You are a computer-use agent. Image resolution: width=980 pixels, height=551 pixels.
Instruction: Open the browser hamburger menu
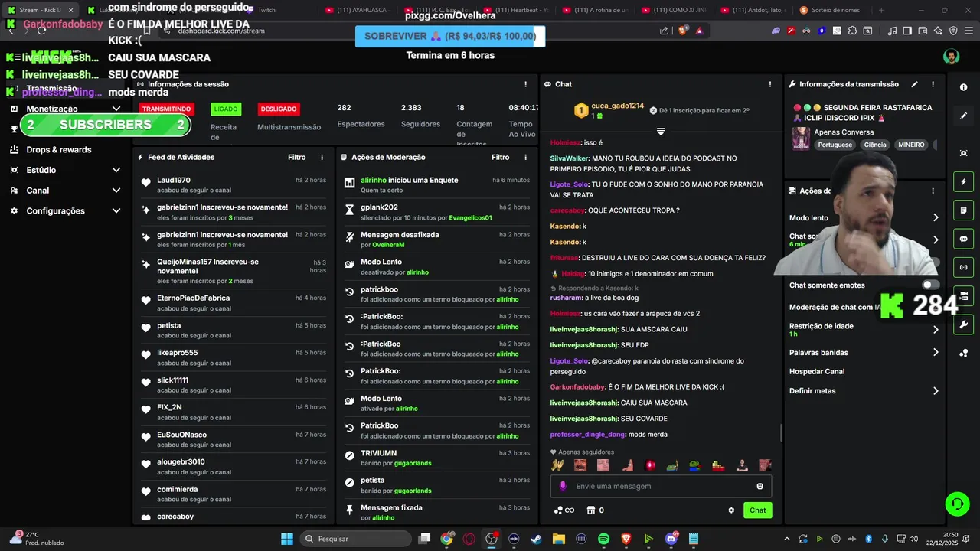tap(969, 31)
